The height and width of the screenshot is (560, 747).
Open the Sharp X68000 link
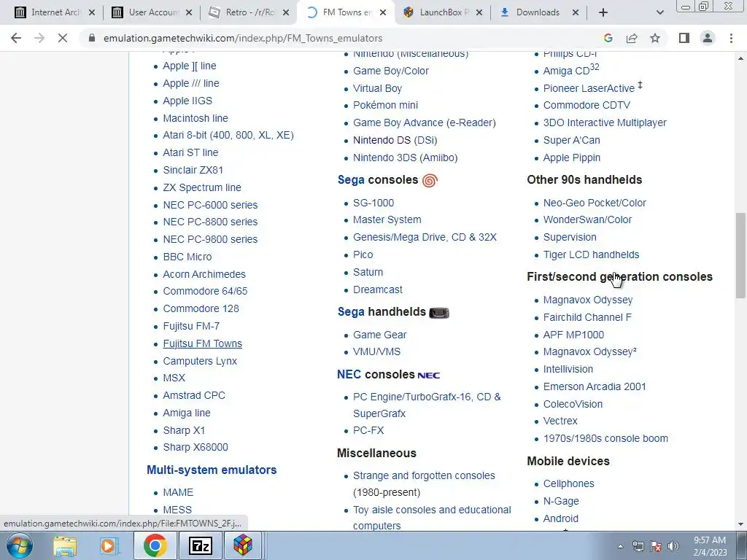pos(196,447)
